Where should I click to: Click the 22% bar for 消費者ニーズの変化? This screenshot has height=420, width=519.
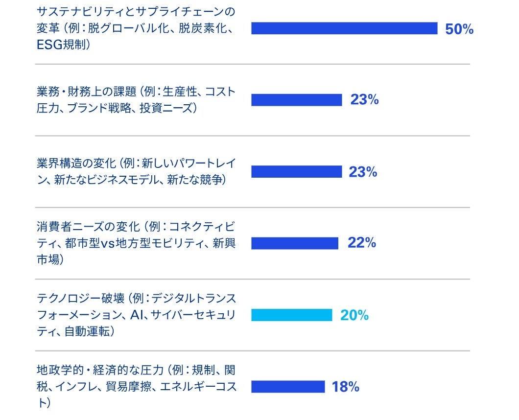pyautogui.click(x=294, y=243)
